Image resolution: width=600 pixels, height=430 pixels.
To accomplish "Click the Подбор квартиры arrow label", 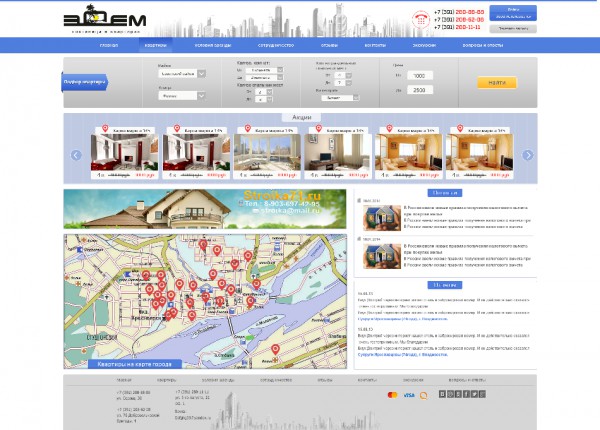I will coord(85,82).
